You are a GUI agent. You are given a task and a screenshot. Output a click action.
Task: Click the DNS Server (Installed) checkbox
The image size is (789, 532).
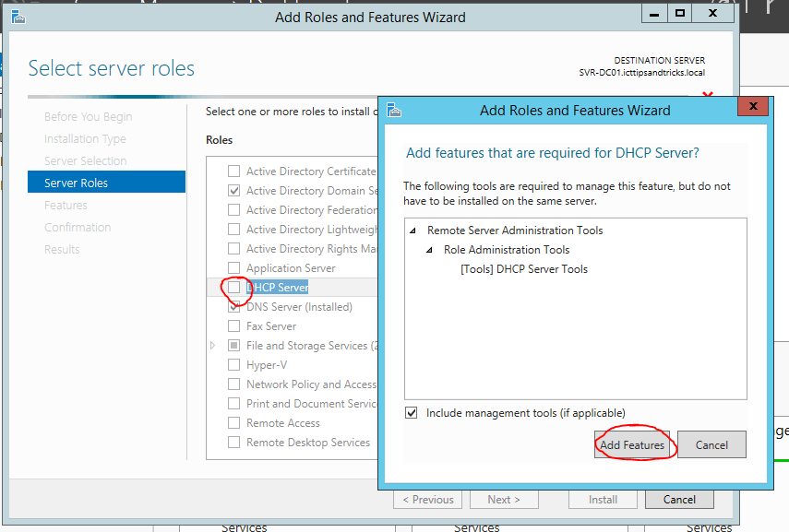tap(234, 307)
